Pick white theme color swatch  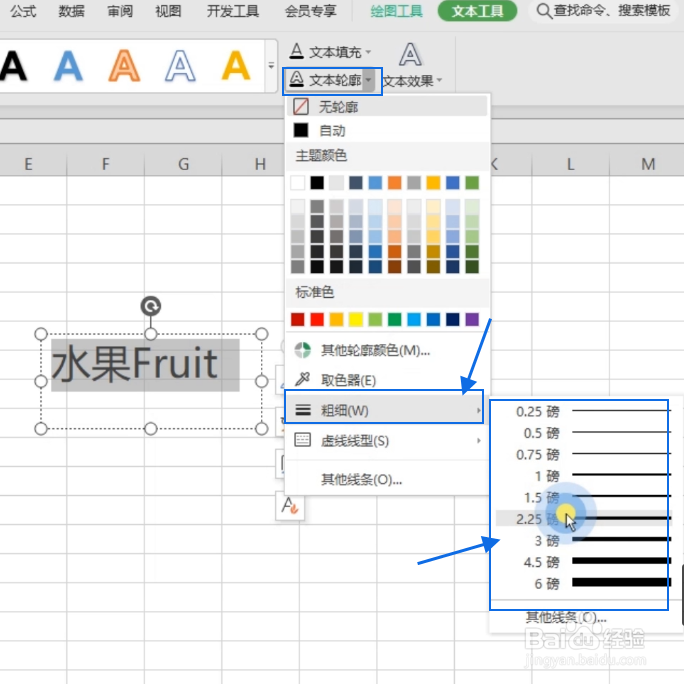[298, 183]
